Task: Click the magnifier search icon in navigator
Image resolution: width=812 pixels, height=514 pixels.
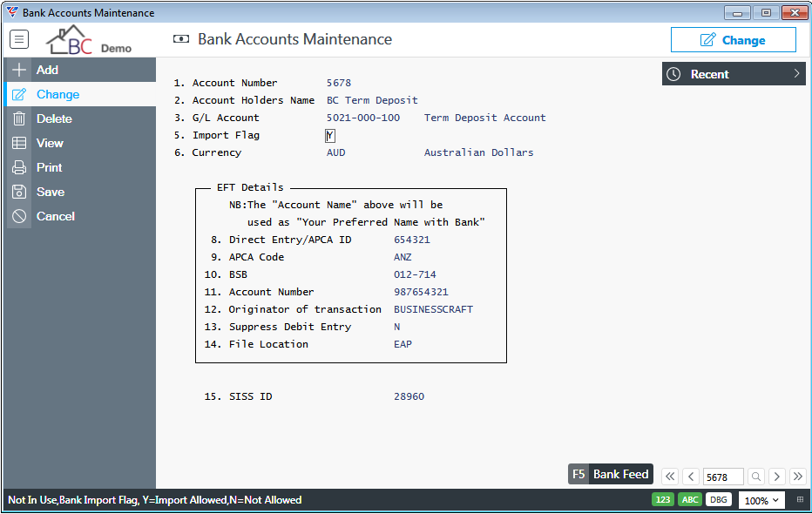Action: (756, 477)
